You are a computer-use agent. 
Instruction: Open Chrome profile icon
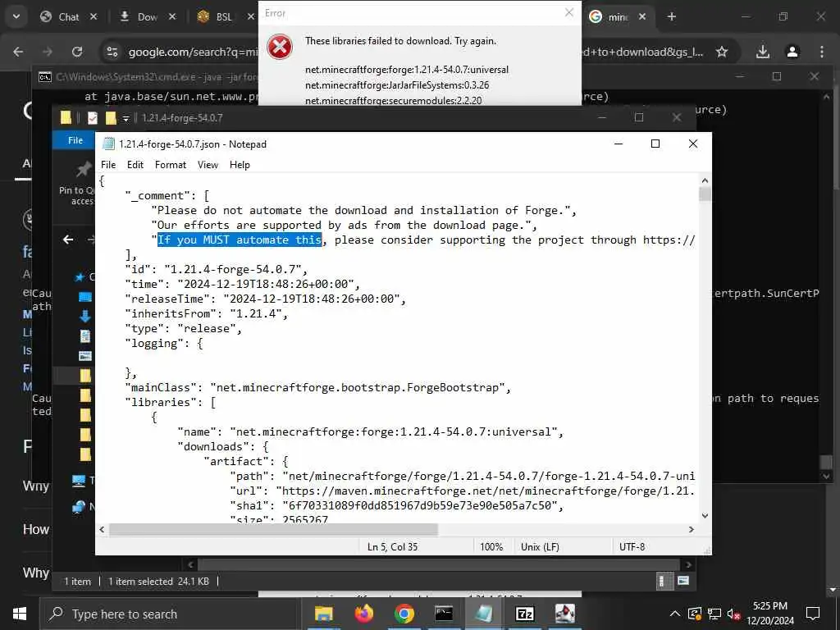pyautogui.click(x=792, y=52)
